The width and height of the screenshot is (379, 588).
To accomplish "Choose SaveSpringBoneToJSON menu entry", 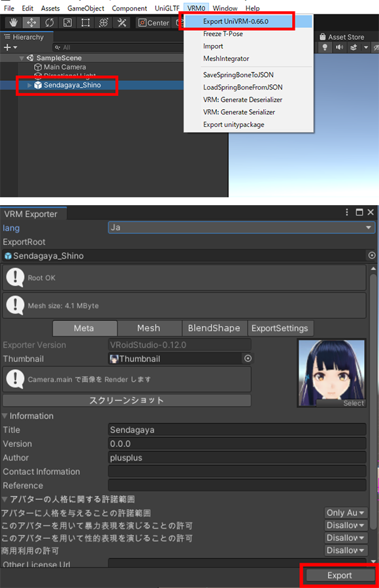I will 248,74.
